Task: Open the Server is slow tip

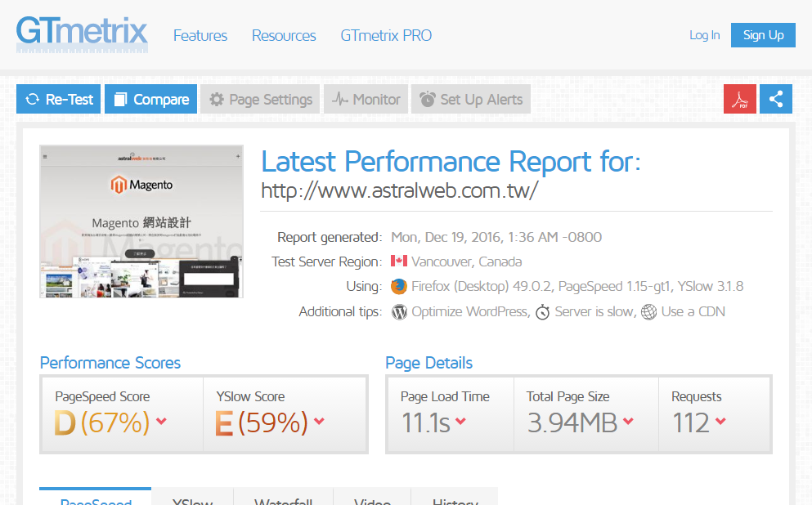Action: (594, 311)
